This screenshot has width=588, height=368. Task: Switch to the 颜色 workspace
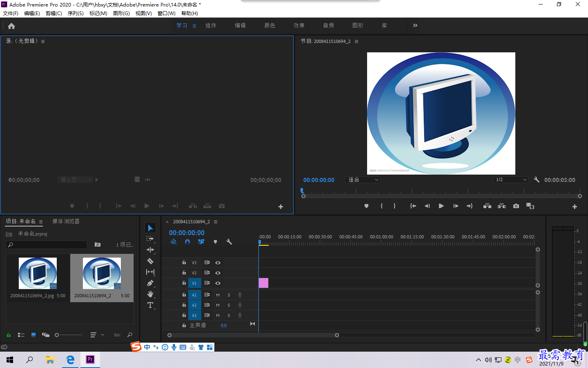click(269, 25)
